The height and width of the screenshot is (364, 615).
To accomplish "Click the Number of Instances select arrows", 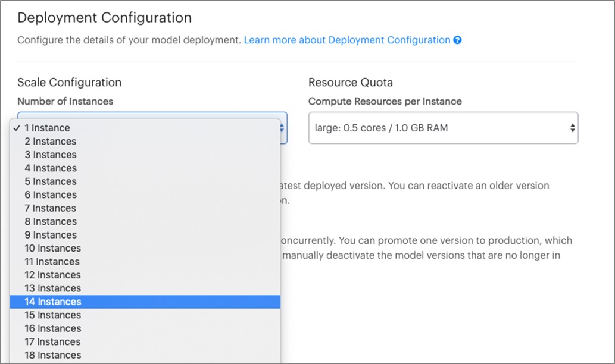I will coord(282,128).
